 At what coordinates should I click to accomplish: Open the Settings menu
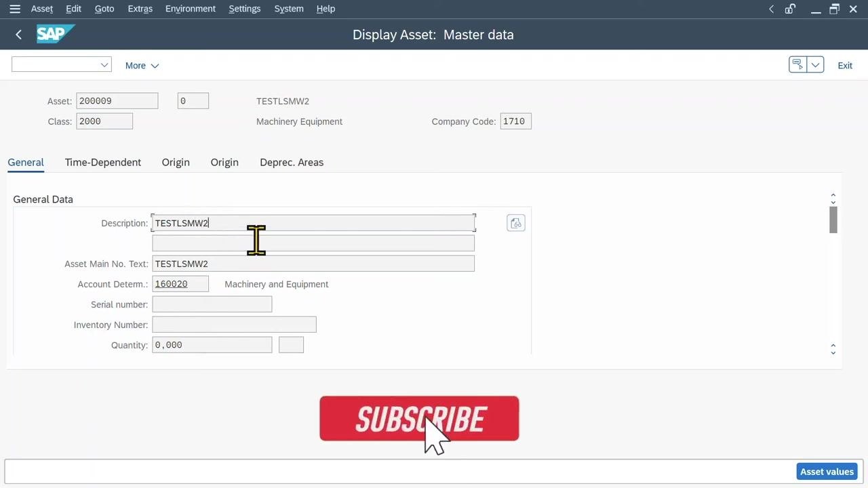245,9
